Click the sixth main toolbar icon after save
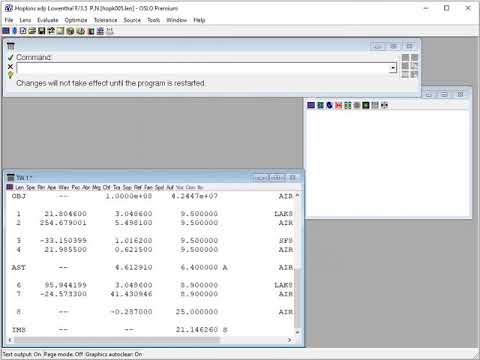This screenshot has width=480, height=360. tap(51, 31)
